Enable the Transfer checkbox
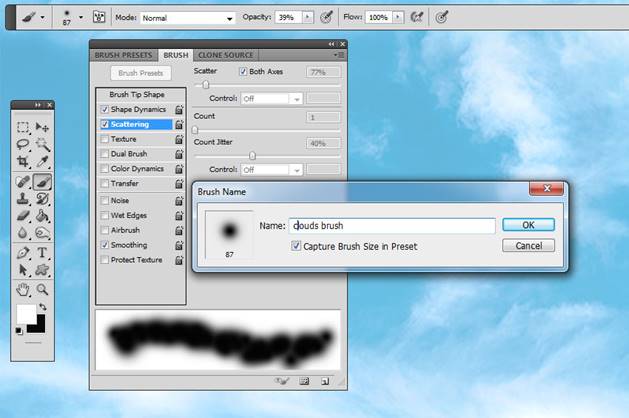 (x=104, y=184)
